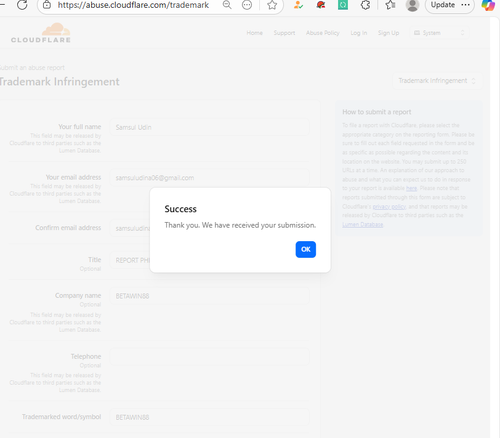The image size is (500, 438).
Task: Open the 'here' link in the help panel
Action: coord(412,188)
